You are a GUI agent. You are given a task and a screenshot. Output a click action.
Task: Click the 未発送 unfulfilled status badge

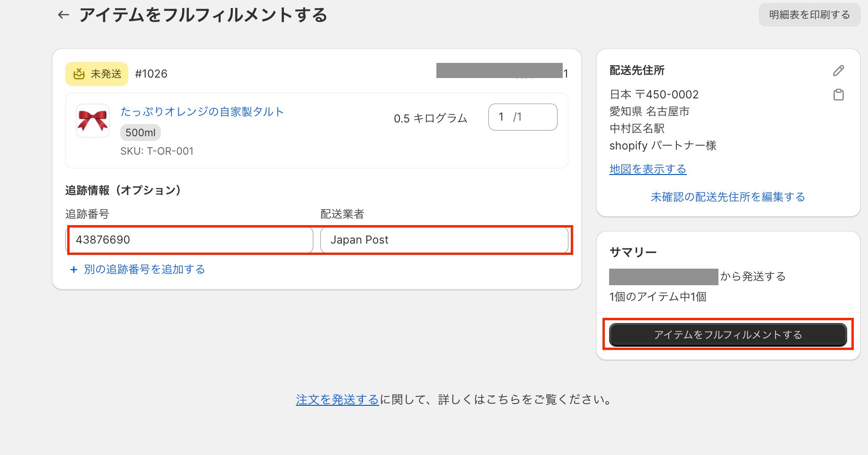(97, 74)
